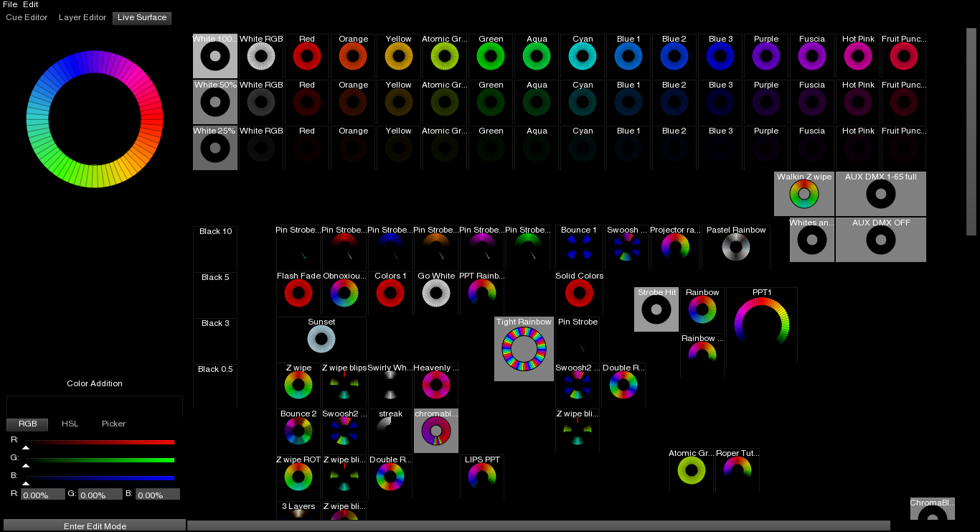This screenshot has width=980, height=532.
Task: Switch to the Layer Editor tab
Action: tap(83, 17)
